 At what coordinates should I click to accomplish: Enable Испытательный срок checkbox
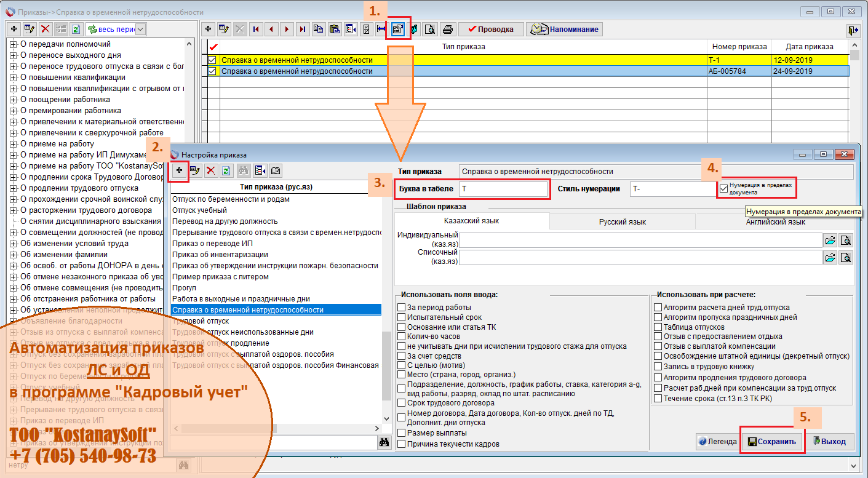402,317
